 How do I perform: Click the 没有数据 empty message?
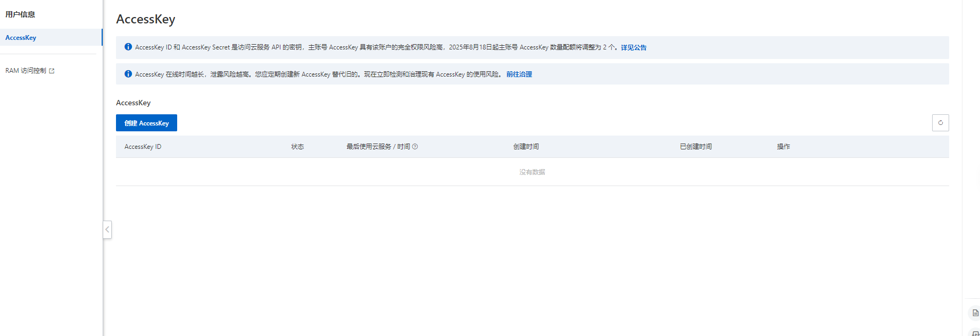click(x=532, y=172)
